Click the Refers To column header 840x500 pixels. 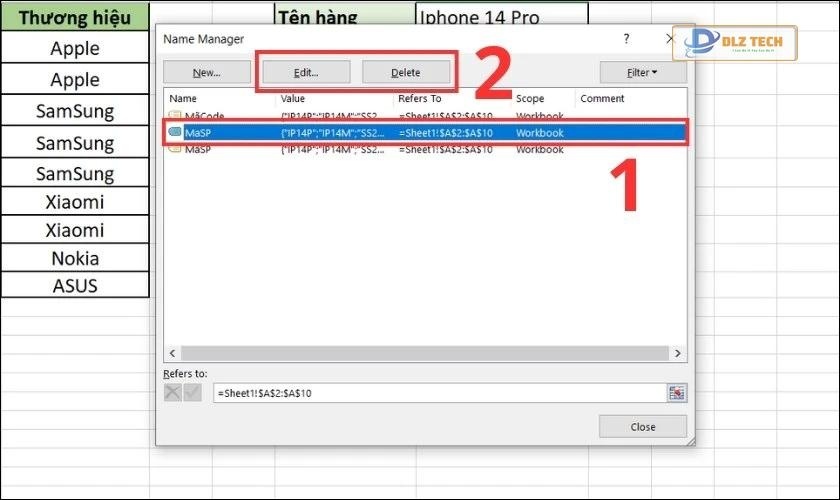point(452,98)
